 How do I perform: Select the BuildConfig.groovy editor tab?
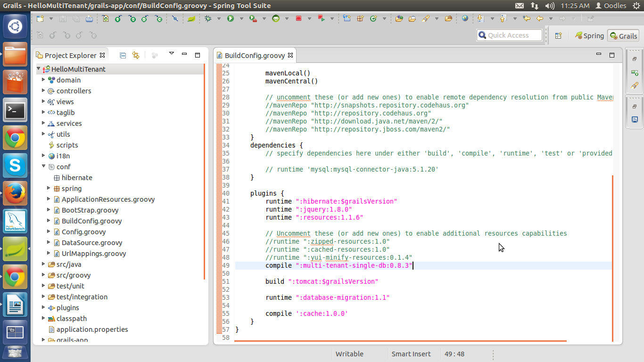click(x=255, y=55)
